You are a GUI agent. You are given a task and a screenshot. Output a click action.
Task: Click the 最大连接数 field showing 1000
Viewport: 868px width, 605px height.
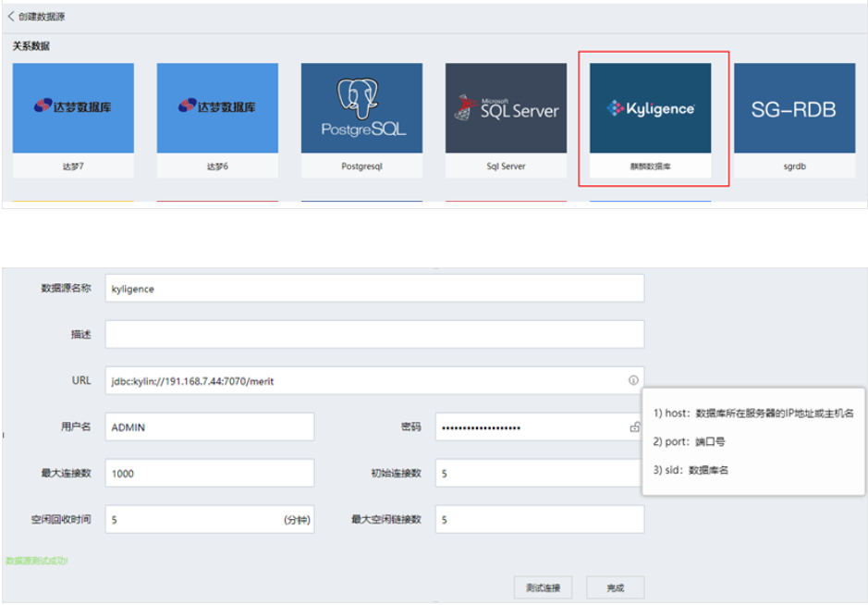(210, 473)
